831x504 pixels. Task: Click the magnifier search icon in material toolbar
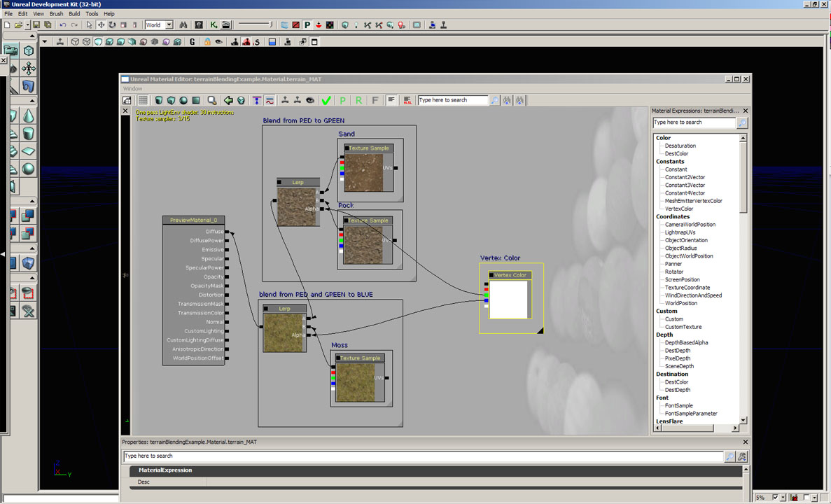(211, 101)
